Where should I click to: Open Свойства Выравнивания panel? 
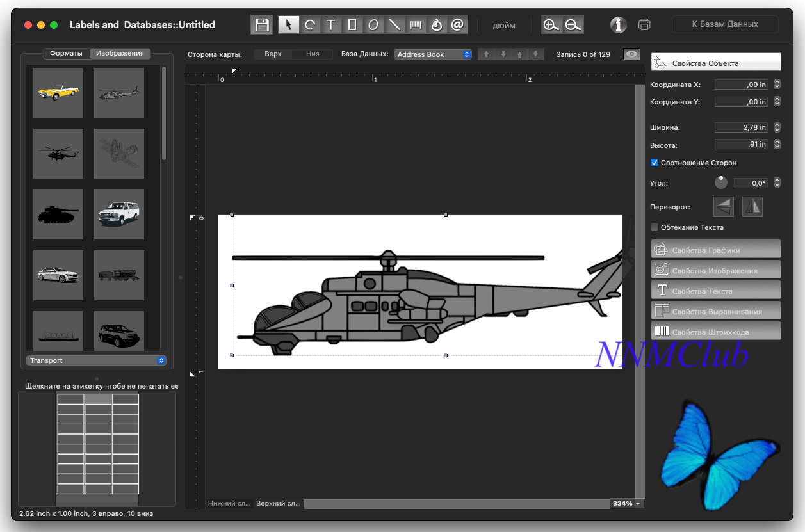pyautogui.click(x=716, y=310)
